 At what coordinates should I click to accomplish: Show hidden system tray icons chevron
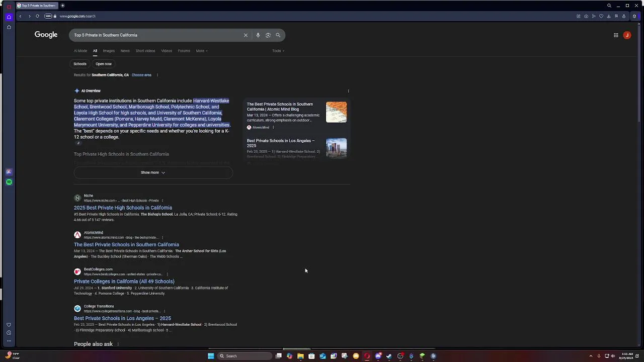[591, 356]
